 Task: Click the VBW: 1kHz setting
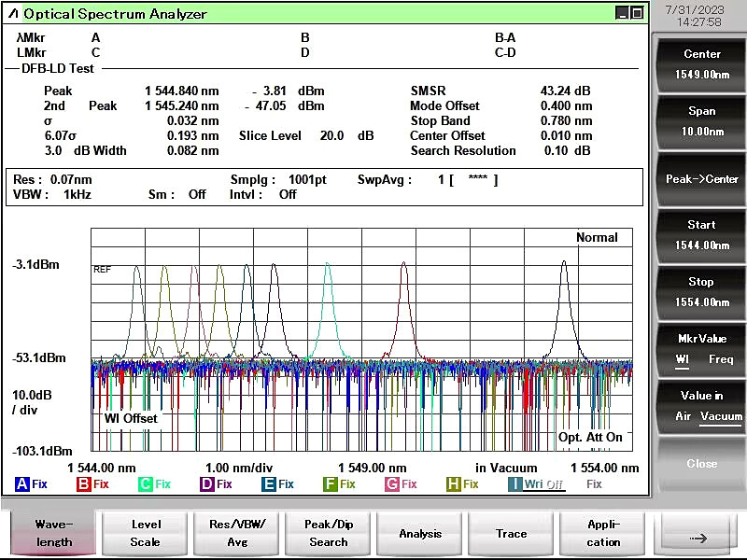pyautogui.click(x=52, y=194)
